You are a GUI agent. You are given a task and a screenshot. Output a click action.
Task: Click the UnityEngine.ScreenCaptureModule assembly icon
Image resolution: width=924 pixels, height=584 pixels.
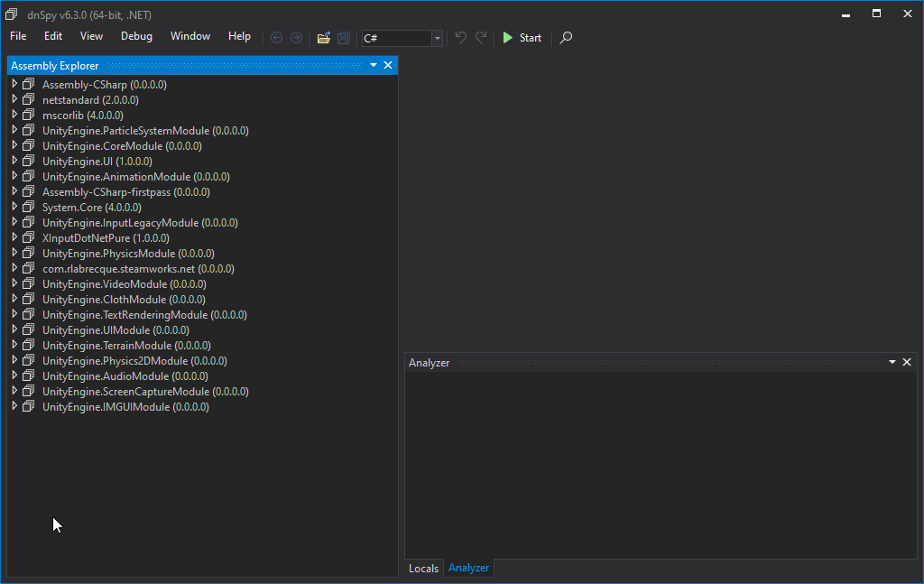pos(28,391)
